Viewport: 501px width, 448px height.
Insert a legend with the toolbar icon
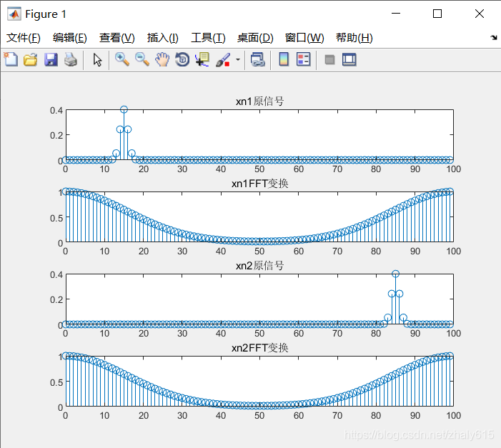point(303,60)
